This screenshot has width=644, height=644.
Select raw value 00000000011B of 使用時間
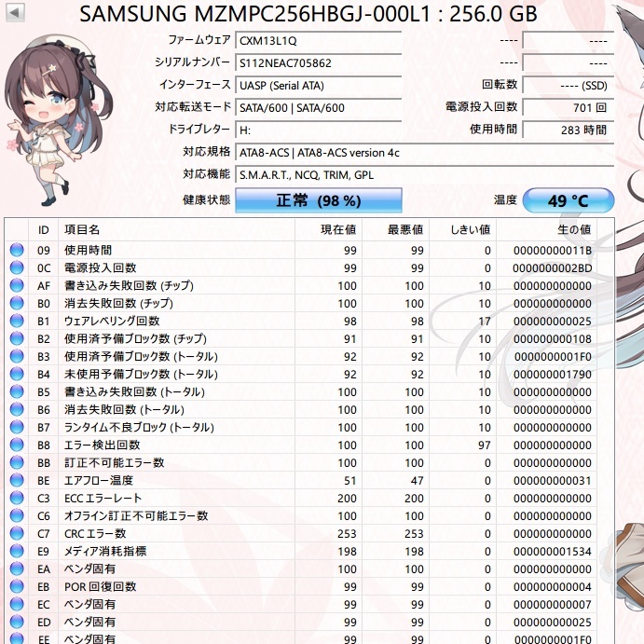click(552, 250)
